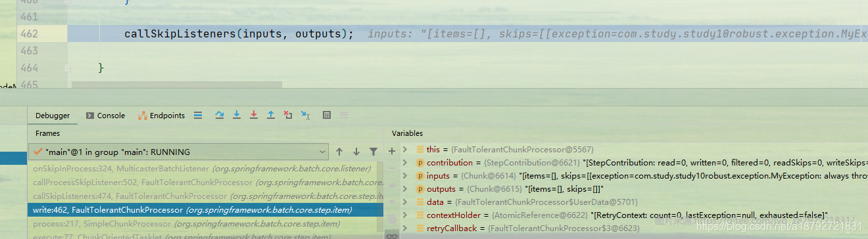
Task: Select 'this' FaultTolerantChunkProcessor@5567 row
Action: pos(634,150)
